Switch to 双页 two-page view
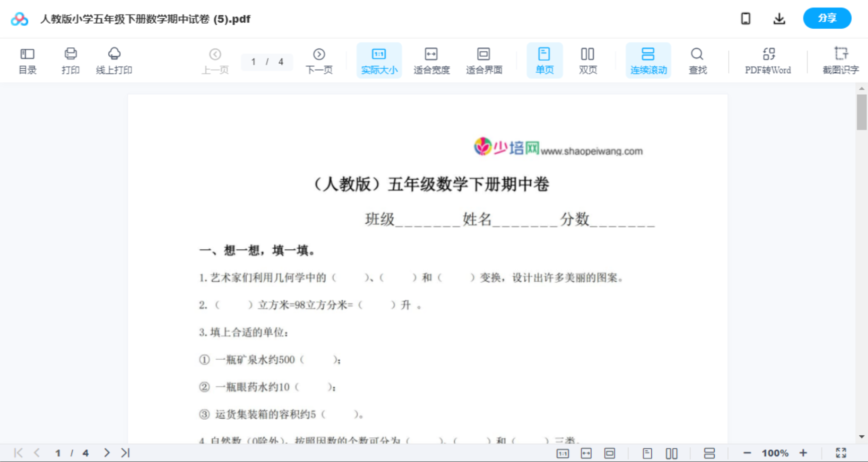Screen dimensions: 868x462 pyautogui.click(x=587, y=60)
